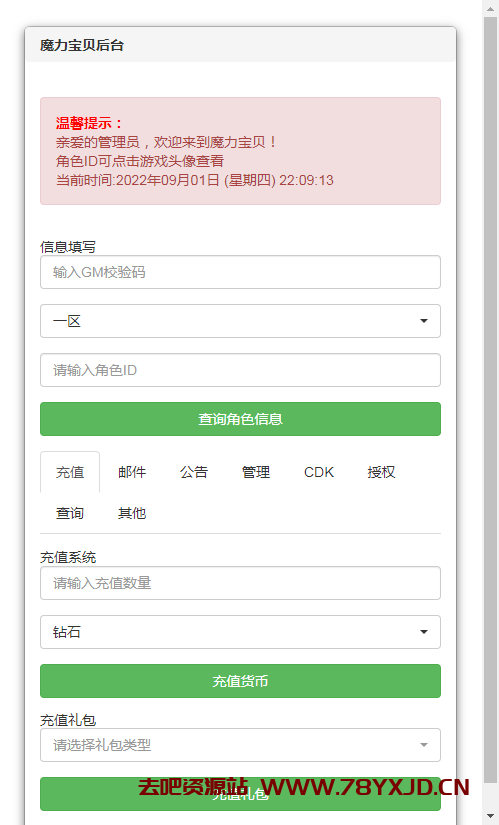
Task: Open the CDK tab
Action: [x=319, y=472]
